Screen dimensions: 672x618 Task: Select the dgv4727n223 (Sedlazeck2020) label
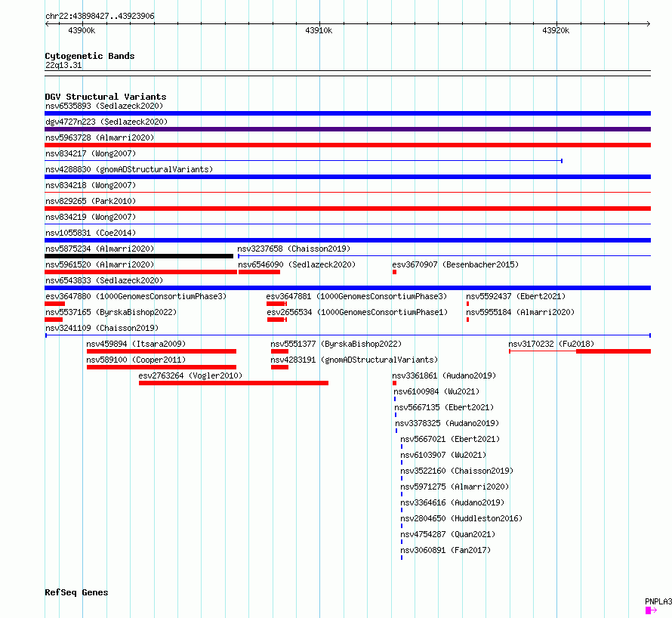106,122
